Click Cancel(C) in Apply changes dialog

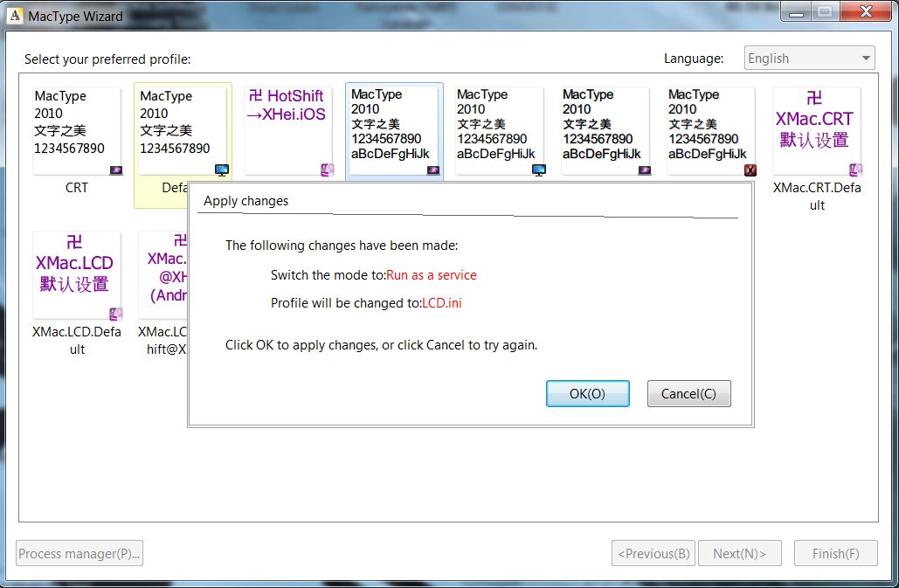(x=688, y=394)
